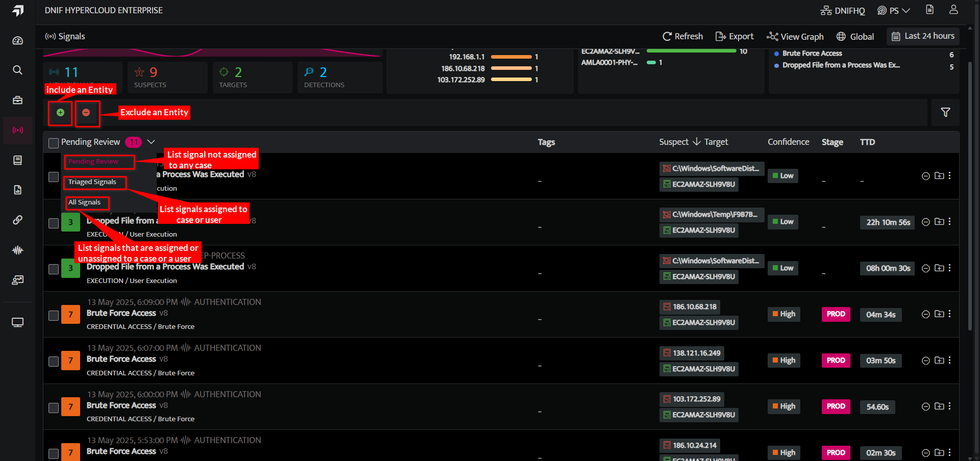Image resolution: width=980 pixels, height=461 pixels.
Task: Open the PS scope dropdown in top bar
Action: tap(894, 10)
